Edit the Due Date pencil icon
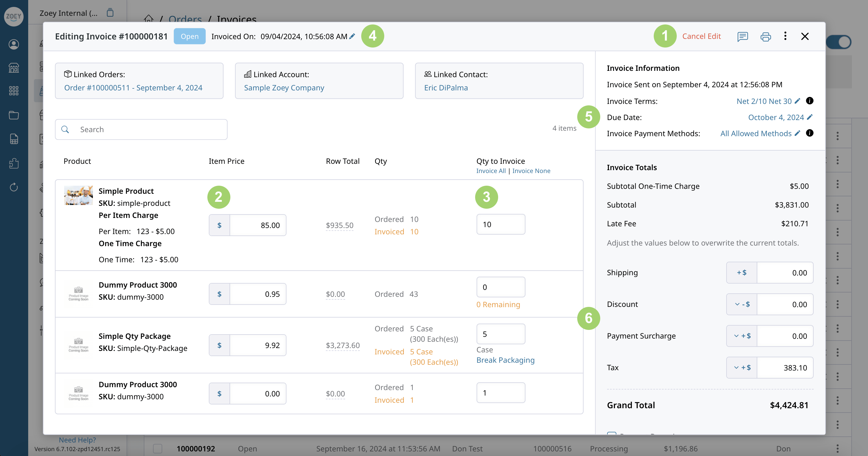This screenshot has height=456, width=868. pos(810,117)
